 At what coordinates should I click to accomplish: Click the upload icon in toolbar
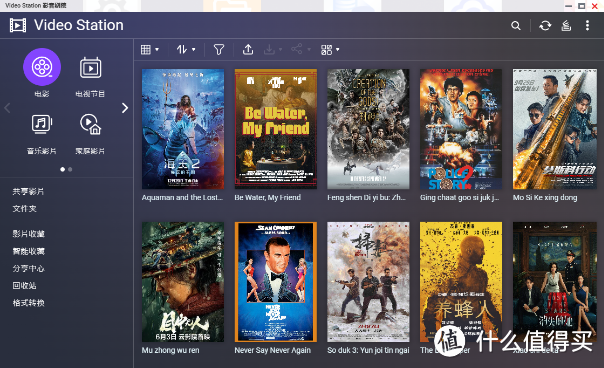coord(248,49)
